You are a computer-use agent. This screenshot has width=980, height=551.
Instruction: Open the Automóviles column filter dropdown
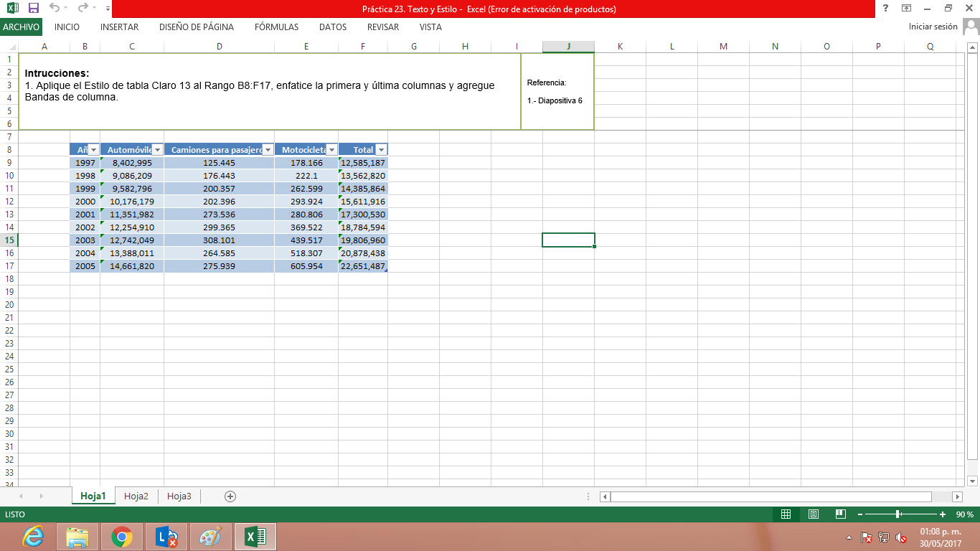158,150
